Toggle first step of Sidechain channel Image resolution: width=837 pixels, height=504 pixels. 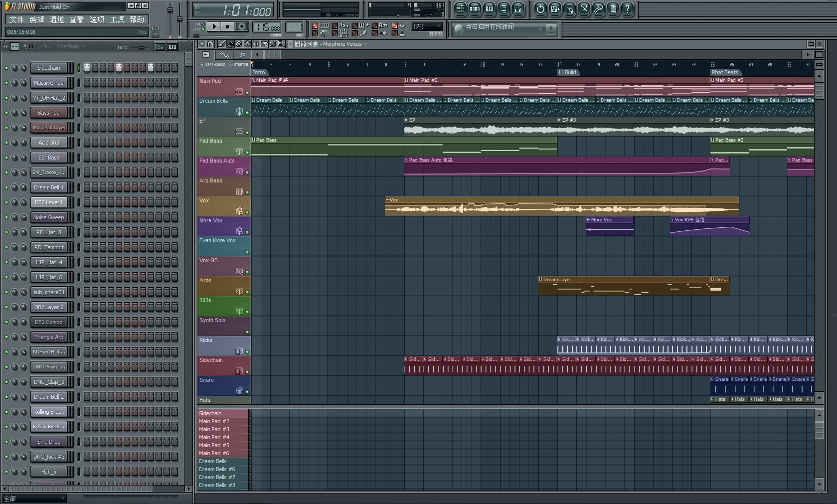pyautogui.click(x=87, y=67)
